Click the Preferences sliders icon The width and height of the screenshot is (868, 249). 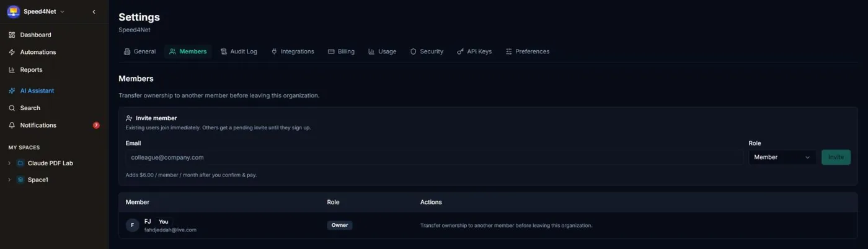[509, 51]
